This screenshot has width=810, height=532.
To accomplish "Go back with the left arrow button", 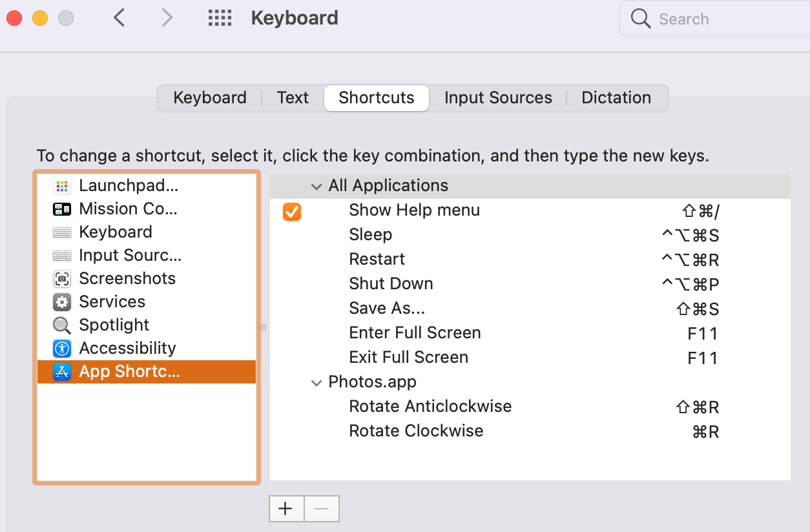I will (x=119, y=18).
